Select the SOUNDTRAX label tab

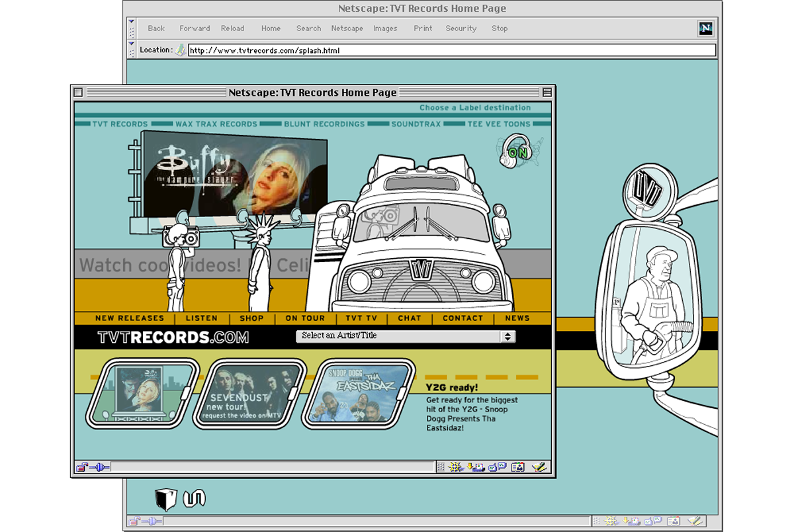416,124
